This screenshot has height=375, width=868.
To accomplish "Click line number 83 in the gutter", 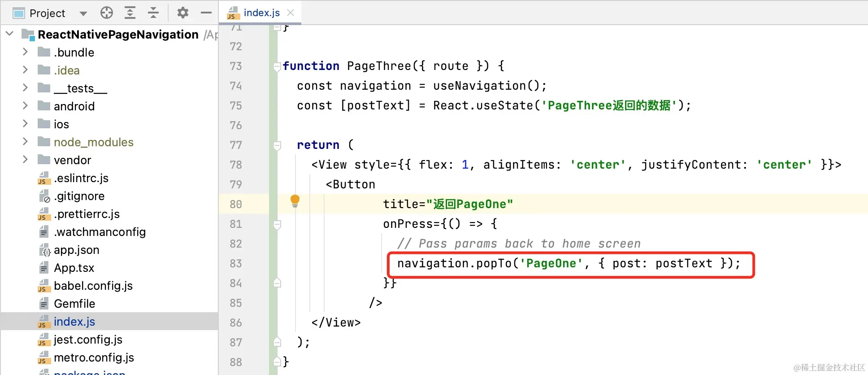I will 236,263.
